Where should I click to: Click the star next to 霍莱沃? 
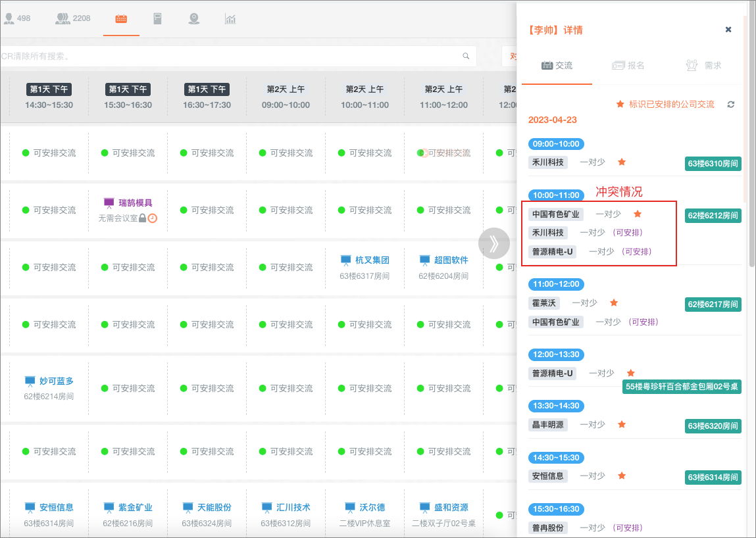614,303
